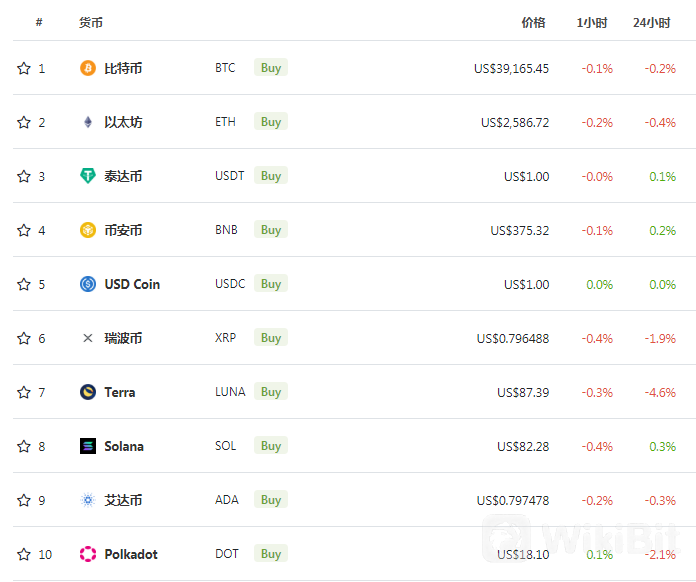The width and height of the screenshot is (696, 582).
Task: Click the Tether green logo icon
Action: [88, 176]
